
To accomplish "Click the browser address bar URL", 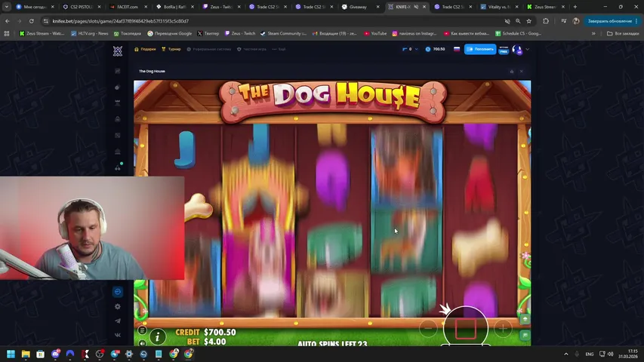I will [226, 21].
